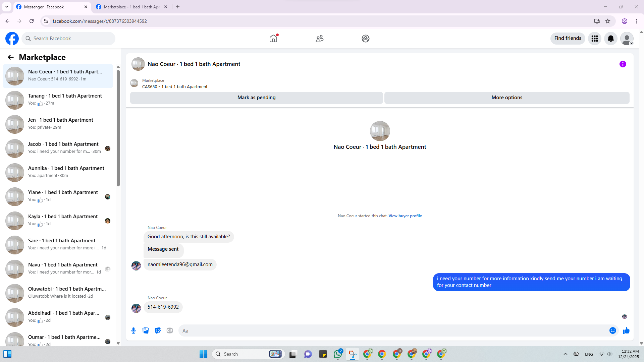Open View buyer profile link
Image resolution: width=644 pixels, height=362 pixels.
coord(405,216)
